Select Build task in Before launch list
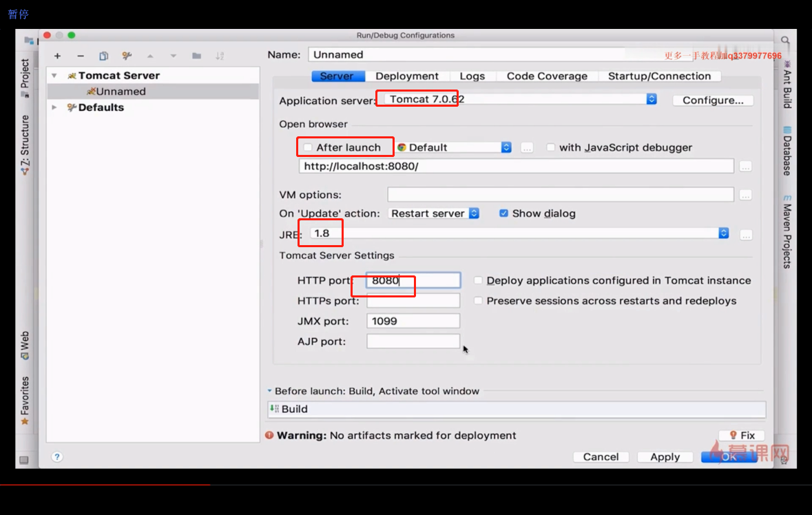Image resolution: width=812 pixels, height=515 pixels. (517, 409)
